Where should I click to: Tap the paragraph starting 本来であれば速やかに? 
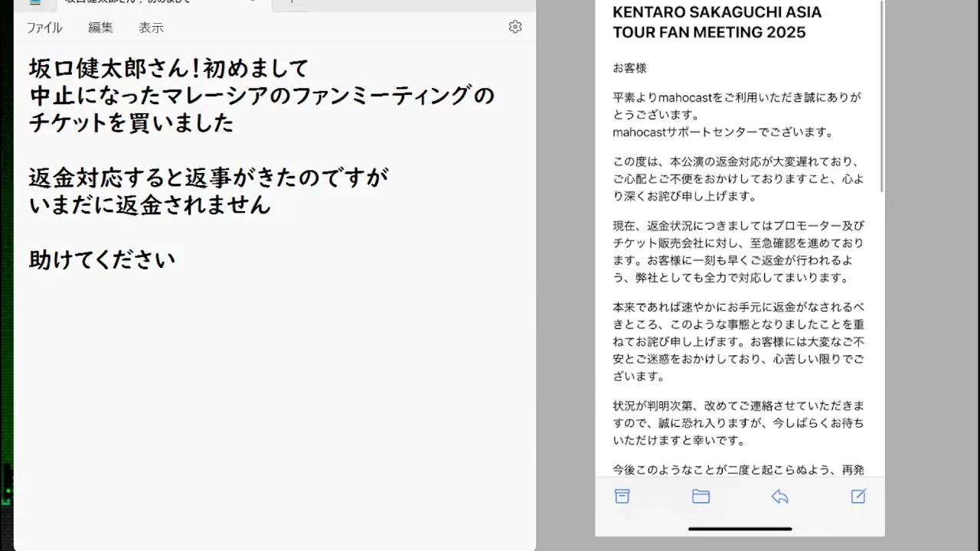(739, 341)
